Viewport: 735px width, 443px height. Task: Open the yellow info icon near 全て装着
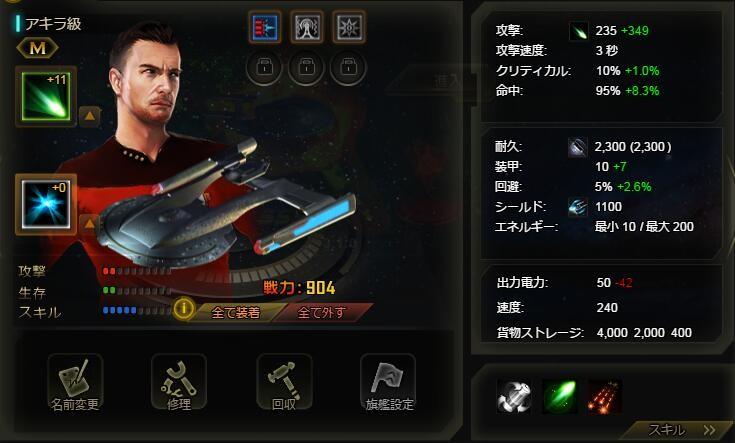(184, 309)
